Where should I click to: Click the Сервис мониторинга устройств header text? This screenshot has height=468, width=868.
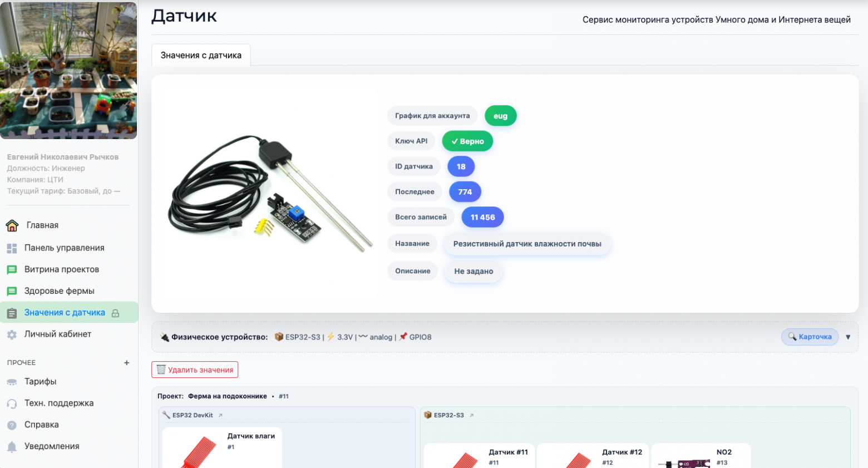[717, 19]
